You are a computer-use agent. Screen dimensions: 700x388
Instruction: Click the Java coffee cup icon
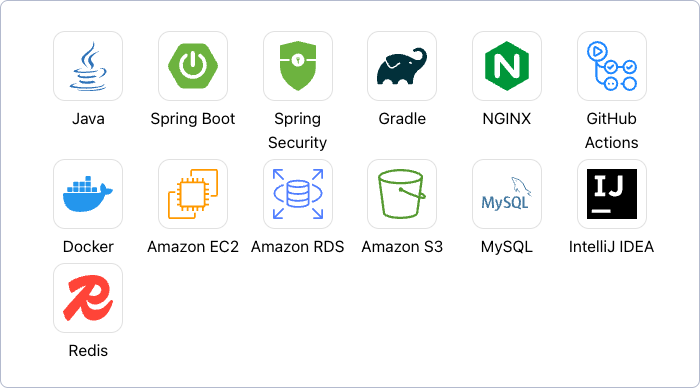click(88, 66)
